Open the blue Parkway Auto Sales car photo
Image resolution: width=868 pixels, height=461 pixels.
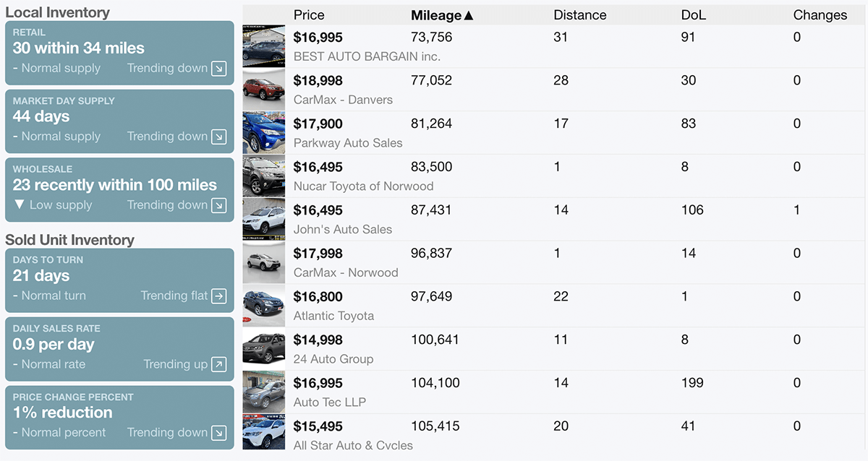(x=264, y=133)
